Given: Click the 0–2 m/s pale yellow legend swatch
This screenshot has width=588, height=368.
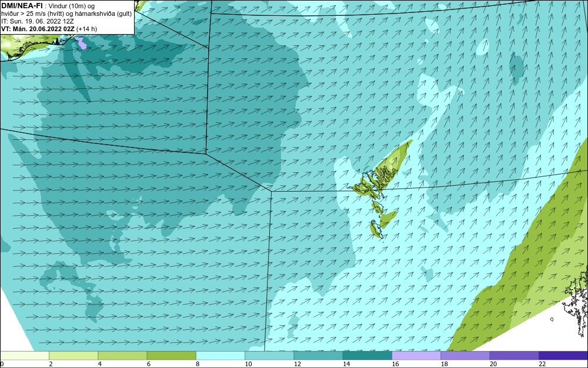Looking at the screenshot, I should coord(24,356).
